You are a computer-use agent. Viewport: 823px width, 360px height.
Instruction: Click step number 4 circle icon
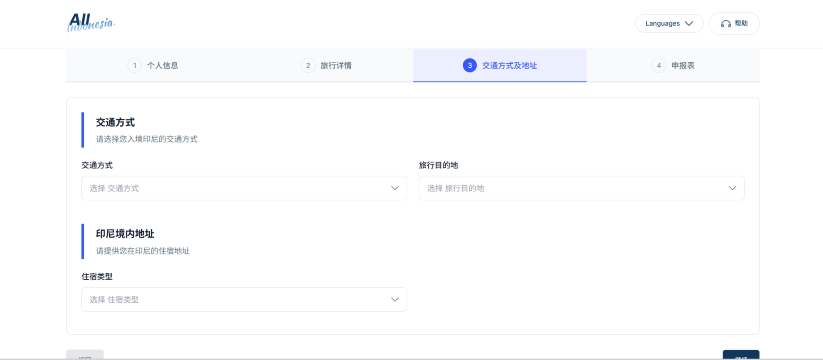659,66
